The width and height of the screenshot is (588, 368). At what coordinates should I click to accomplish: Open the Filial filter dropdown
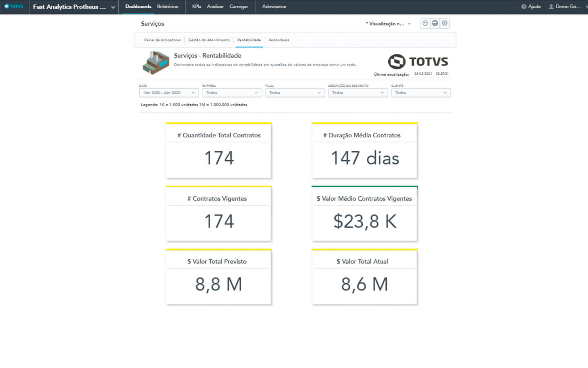pyautogui.click(x=295, y=93)
